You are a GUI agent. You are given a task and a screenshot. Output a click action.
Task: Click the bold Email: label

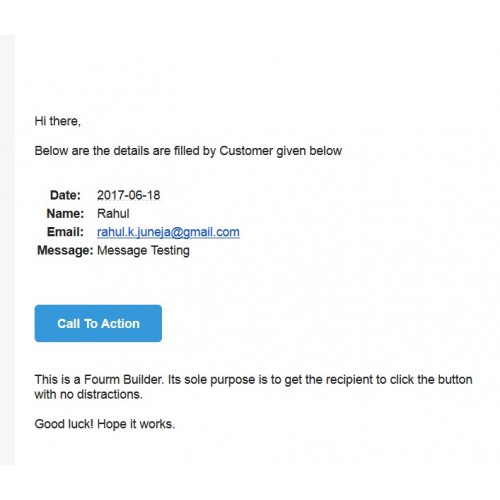[x=65, y=232]
